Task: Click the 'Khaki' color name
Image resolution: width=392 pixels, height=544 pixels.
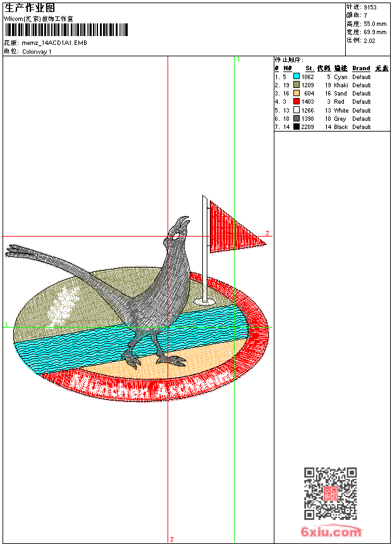Action: click(x=341, y=85)
